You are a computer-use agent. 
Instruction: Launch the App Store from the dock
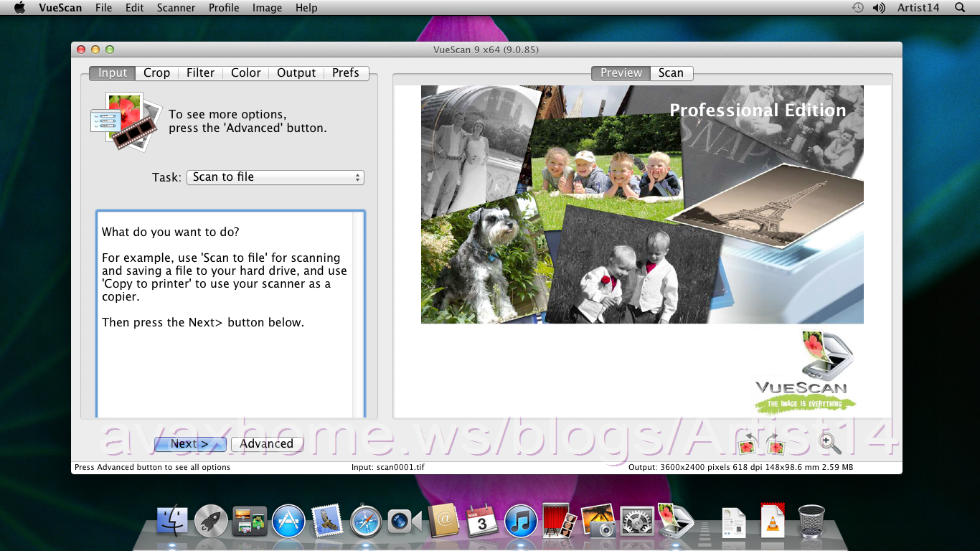coord(288,522)
